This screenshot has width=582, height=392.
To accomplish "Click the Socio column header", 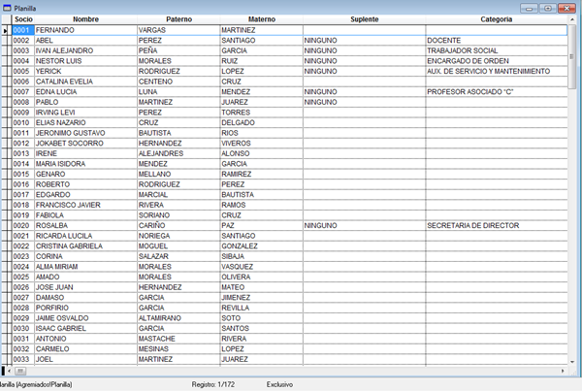I will tap(23, 19).
